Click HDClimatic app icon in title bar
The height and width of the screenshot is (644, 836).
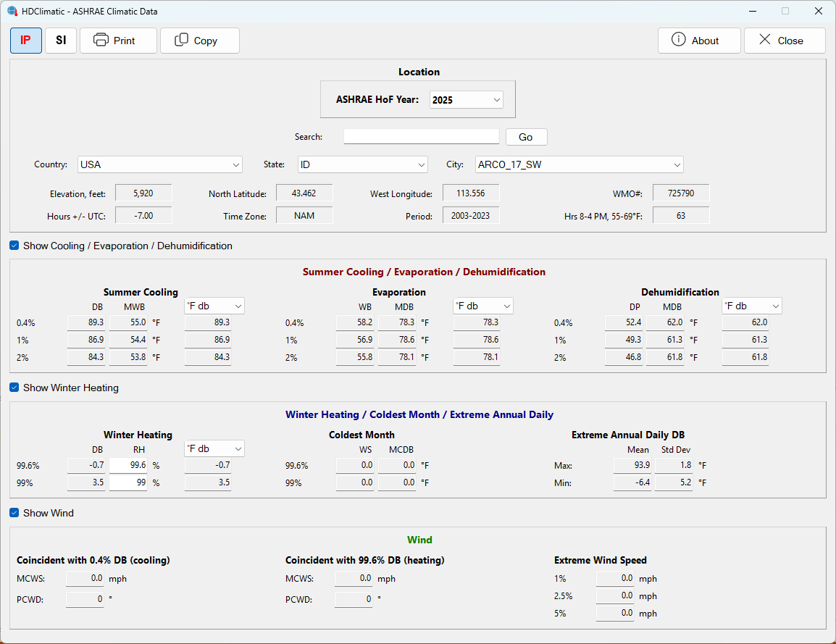(12, 11)
